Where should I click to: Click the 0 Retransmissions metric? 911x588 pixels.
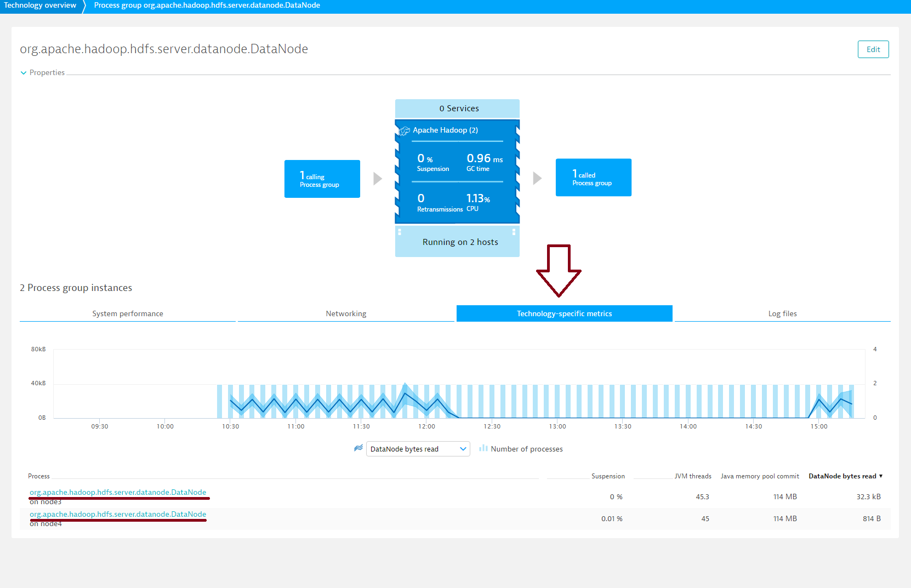click(440, 202)
